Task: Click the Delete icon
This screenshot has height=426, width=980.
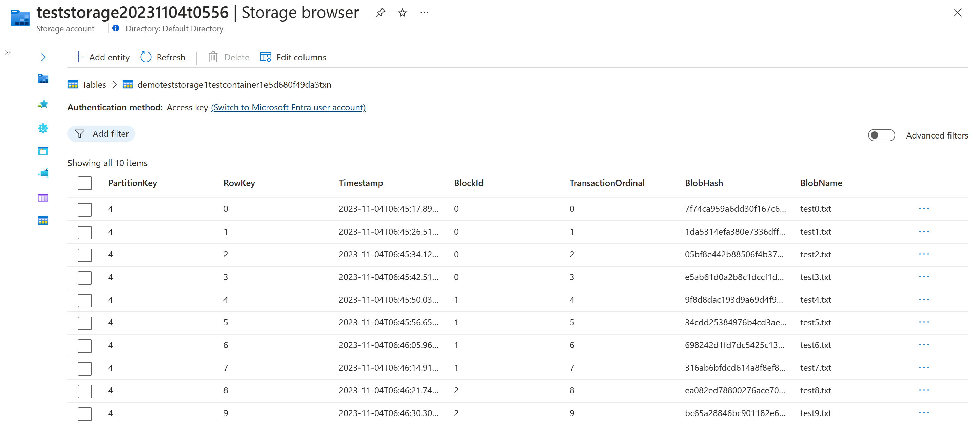Action: click(213, 57)
